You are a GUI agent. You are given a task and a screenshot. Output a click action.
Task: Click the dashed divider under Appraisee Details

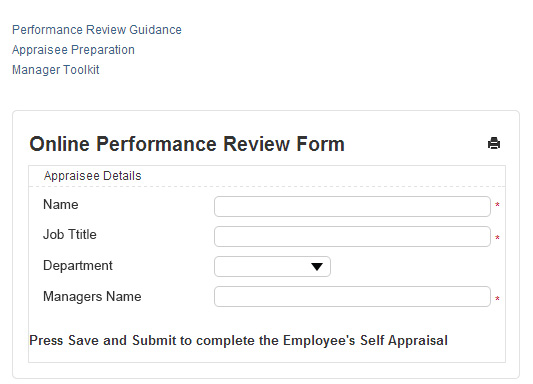[x=267, y=187]
